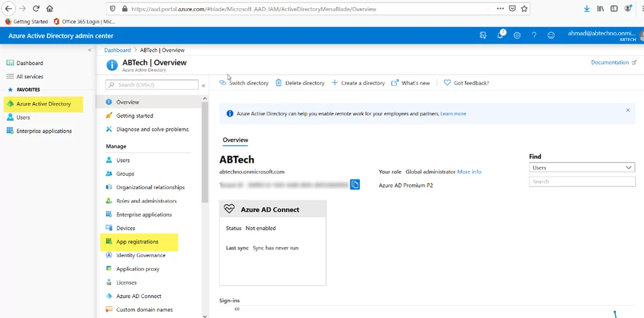
Task: Click the feedback smiley icon
Action: (x=551, y=35)
